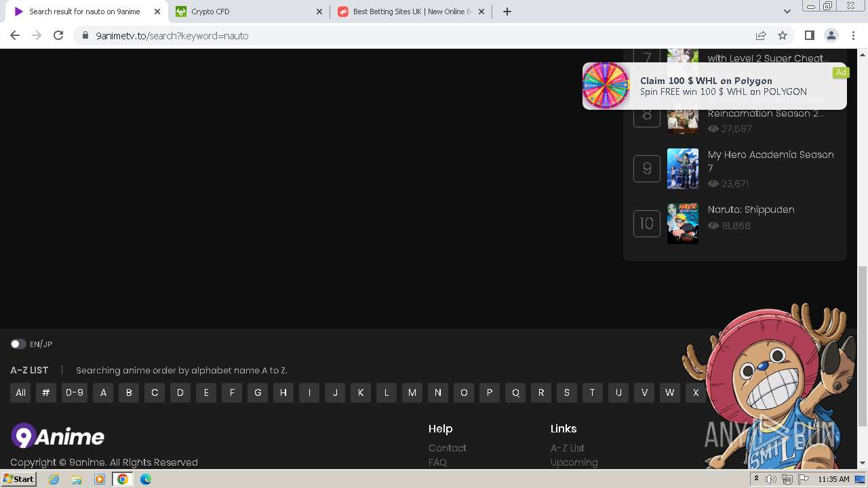Filter anime by letter Q
Image resolution: width=868 pixels, height=488 pixels.
[515, 392]
